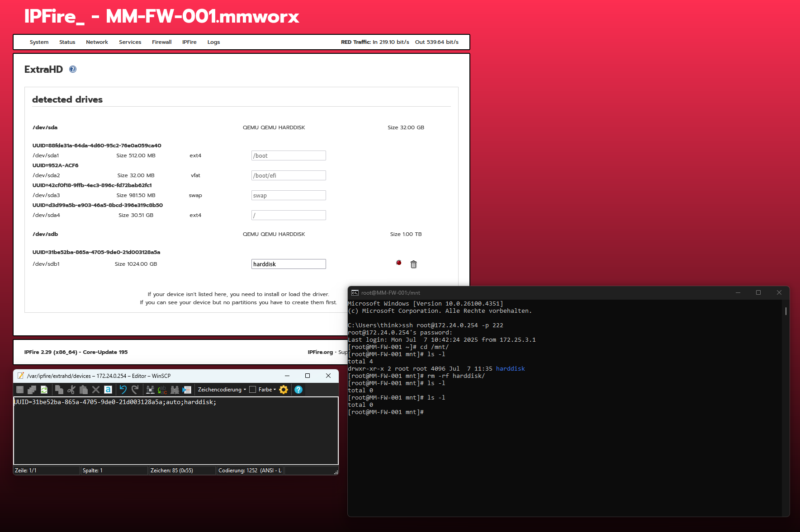Expand the Zeichencodierung dropdown
The height and width of the screenshot is (532, 800).
(222, 390)
